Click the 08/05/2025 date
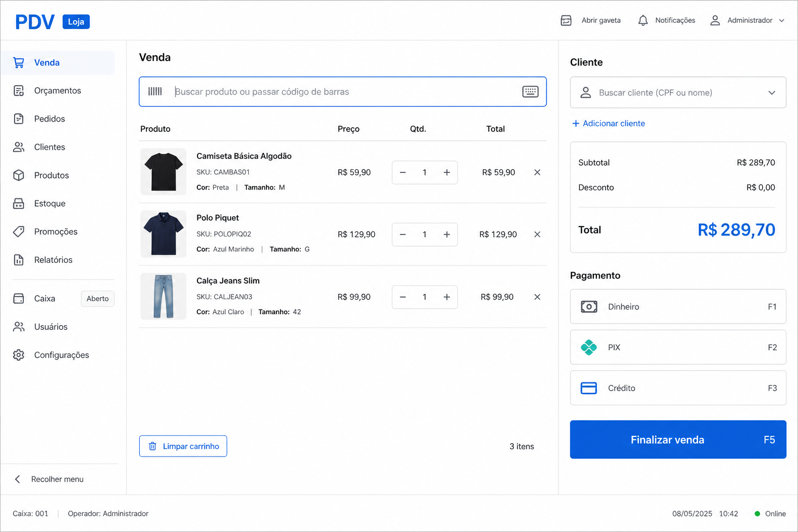This screenshot has width=798, height=532. (x=692, y=514)
